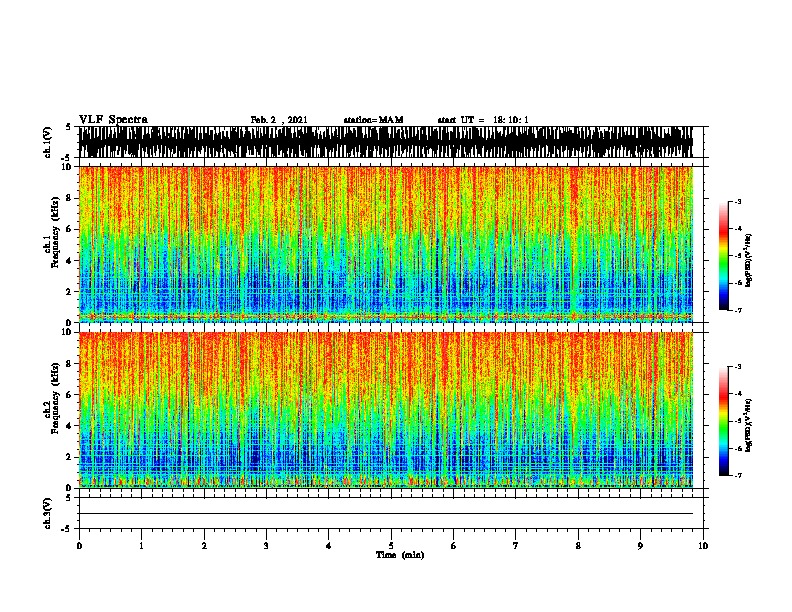This screenshot has width=792, height=612.
Task: Click the ch.3(V) axis label
Action: (x=47, y=513)
